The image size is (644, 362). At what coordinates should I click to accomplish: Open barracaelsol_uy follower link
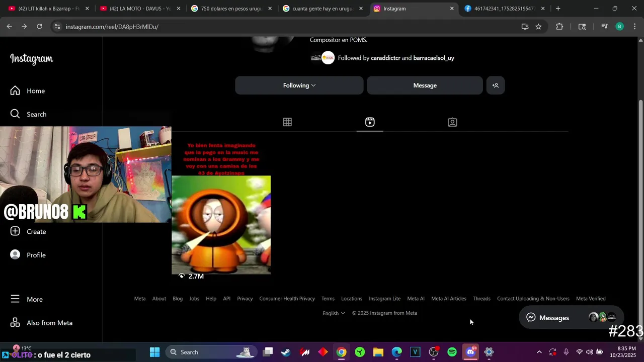coord(434,58)
